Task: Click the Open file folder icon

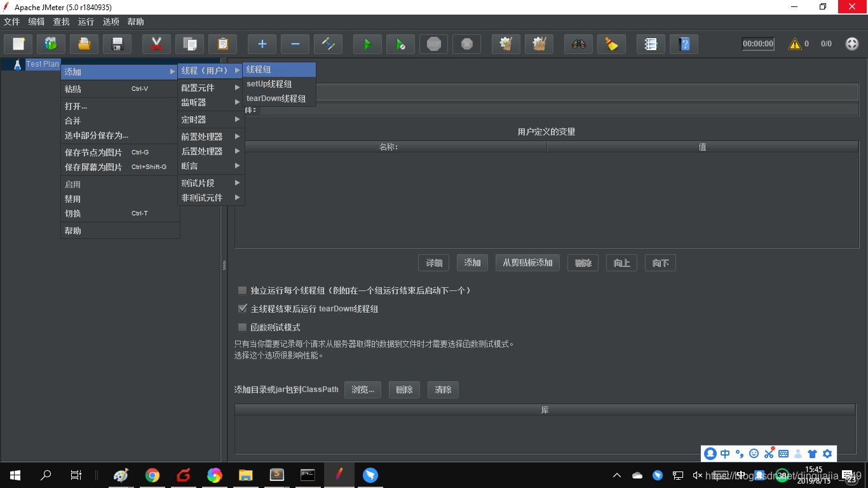Action: (85, 44)
